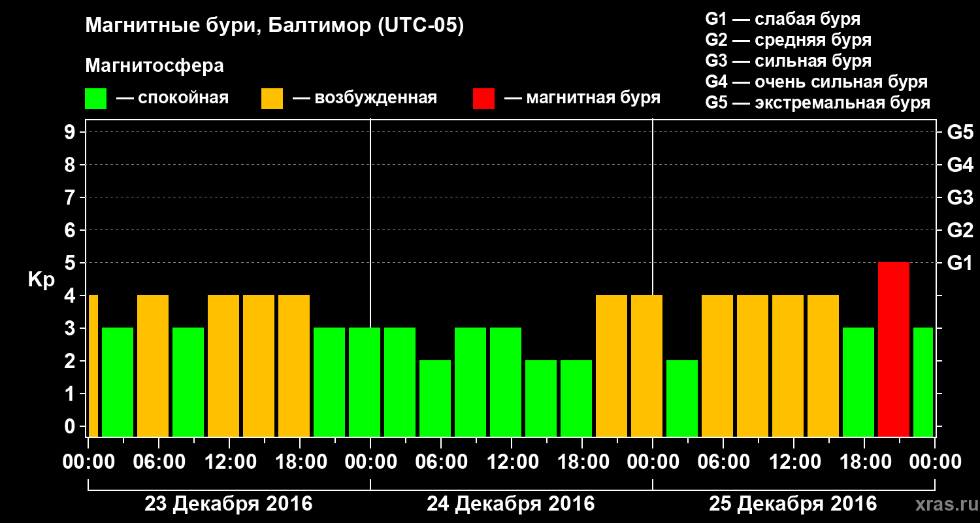Click 'G2 — средняя буря' legend line

point(788,40)
